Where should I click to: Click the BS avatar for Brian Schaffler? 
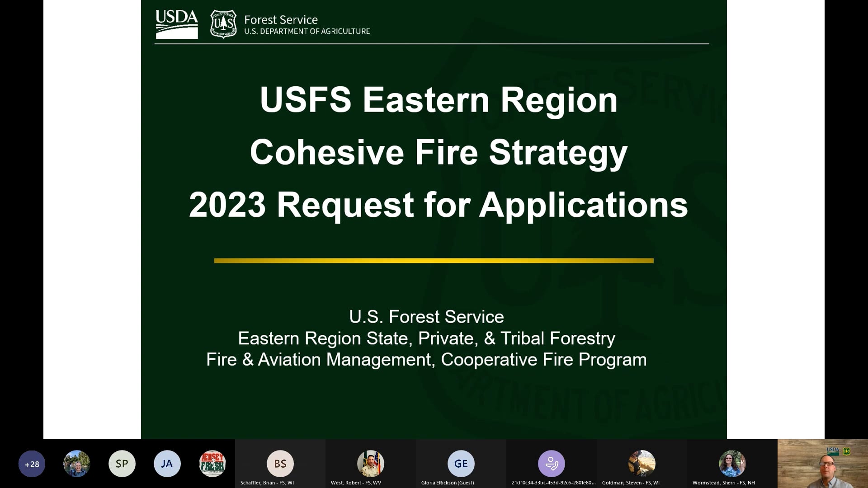(280, 463)
